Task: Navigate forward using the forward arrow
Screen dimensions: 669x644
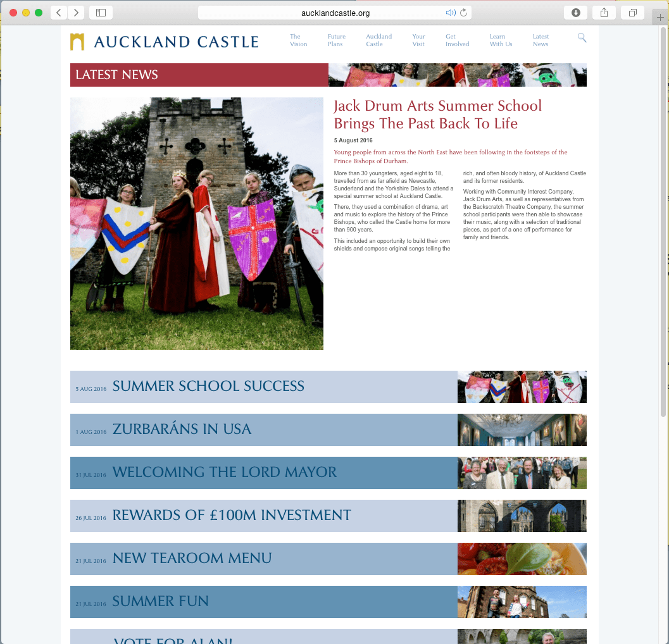Action: 75,11
